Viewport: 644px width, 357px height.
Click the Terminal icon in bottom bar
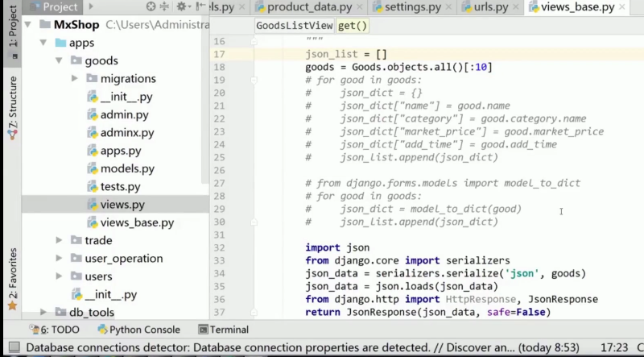(x=203, y=330)
